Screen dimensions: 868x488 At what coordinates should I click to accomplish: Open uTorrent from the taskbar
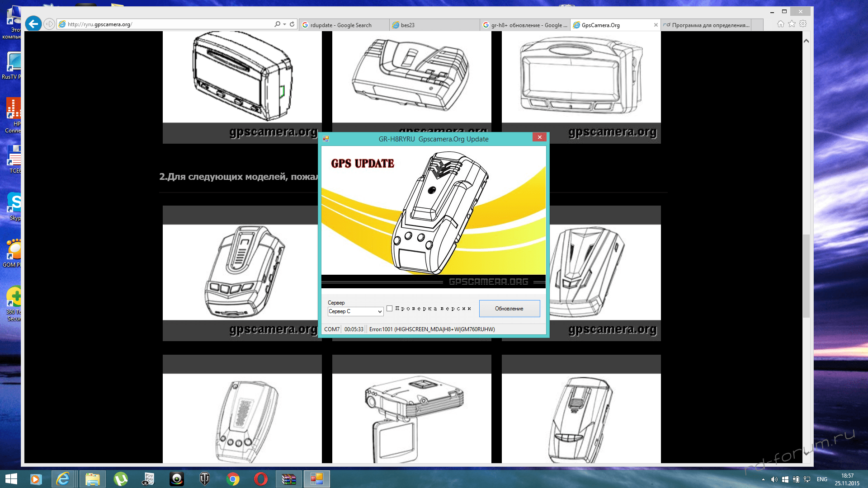[x=120, y=479]
